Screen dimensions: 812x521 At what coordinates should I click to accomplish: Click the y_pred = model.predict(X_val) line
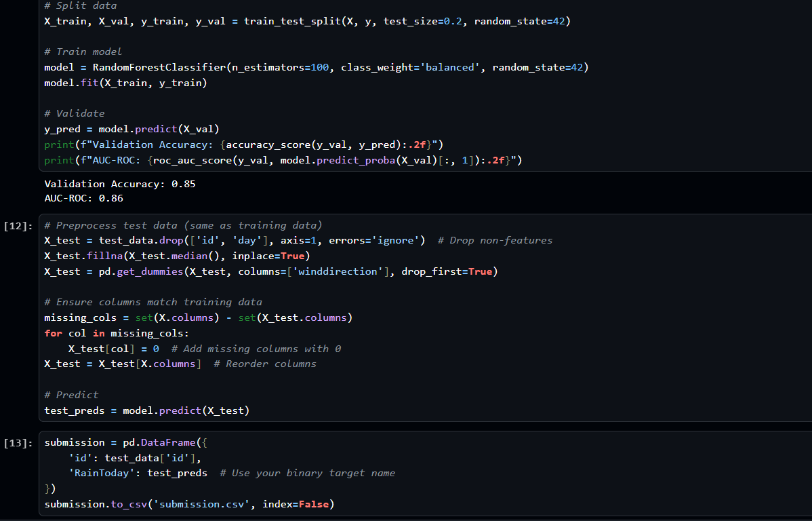coord(131,129)
